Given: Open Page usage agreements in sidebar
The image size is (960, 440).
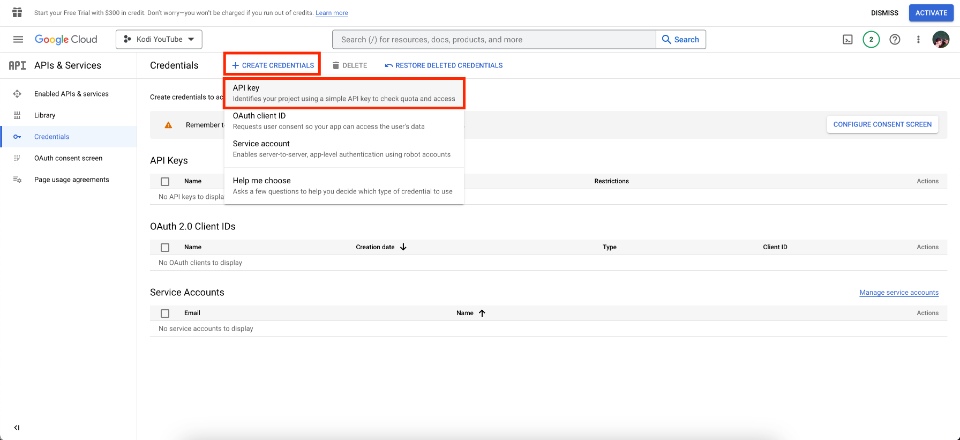Looking at the screenshot, I should tap(72, 180).
